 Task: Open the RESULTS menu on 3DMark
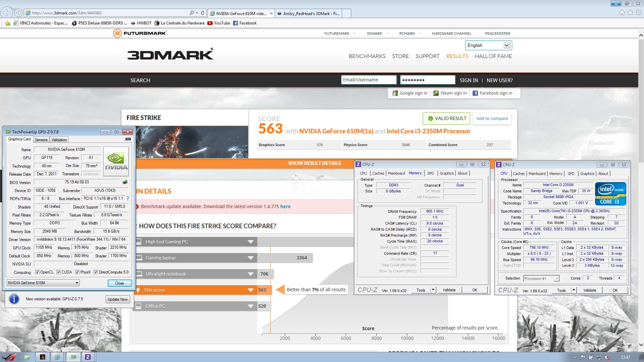[x=457, y=56]
